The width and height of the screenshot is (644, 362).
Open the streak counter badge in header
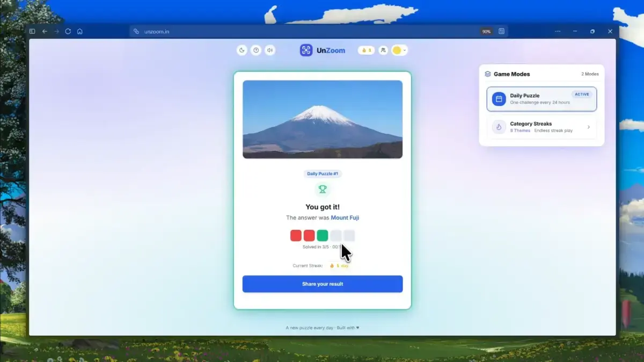[x=367, y=50]
